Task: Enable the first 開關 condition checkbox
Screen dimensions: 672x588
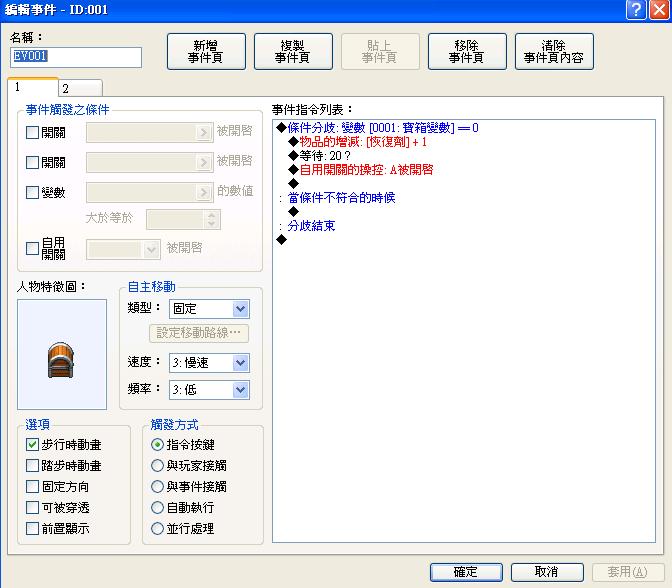Action: 32,132
